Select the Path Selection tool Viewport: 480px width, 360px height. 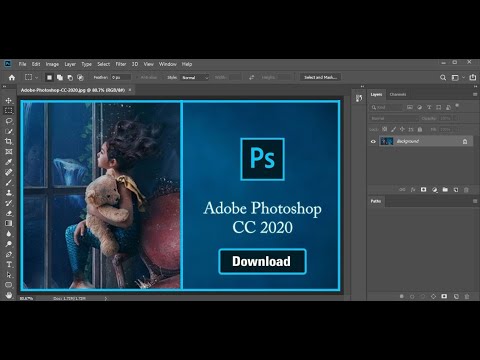click(9, 275)
